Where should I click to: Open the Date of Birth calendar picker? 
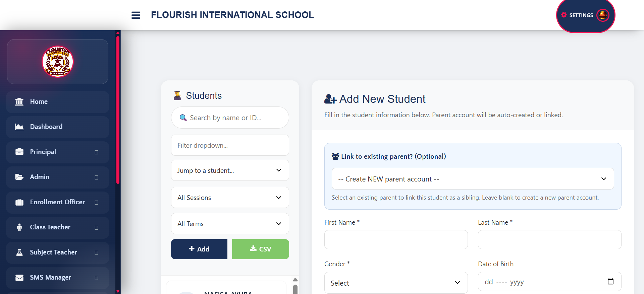coord(610,281)
